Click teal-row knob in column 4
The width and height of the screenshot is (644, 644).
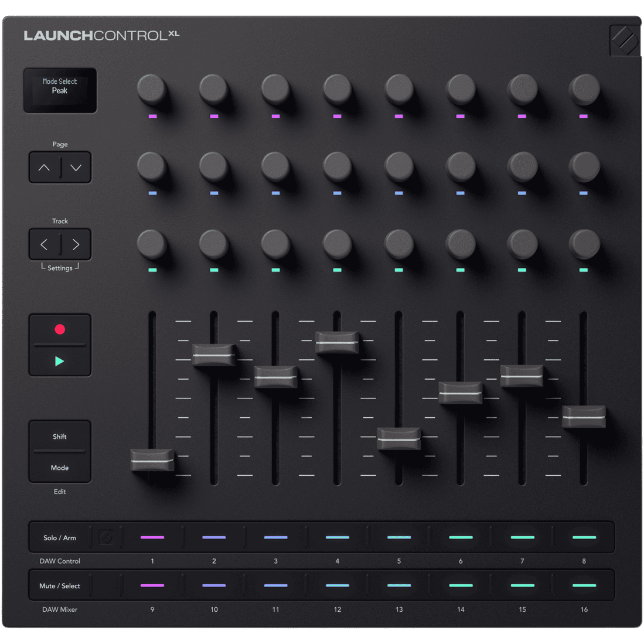tap(338, 244)
